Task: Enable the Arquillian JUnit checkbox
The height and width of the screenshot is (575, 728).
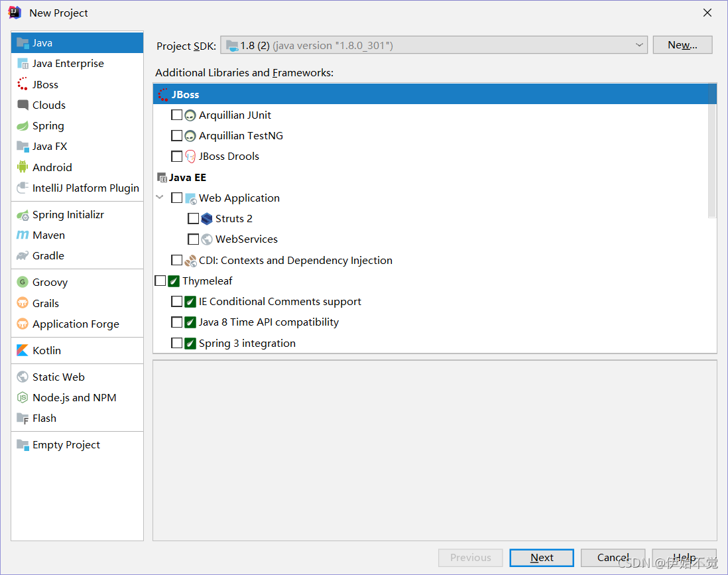Action: click(176, 115)
